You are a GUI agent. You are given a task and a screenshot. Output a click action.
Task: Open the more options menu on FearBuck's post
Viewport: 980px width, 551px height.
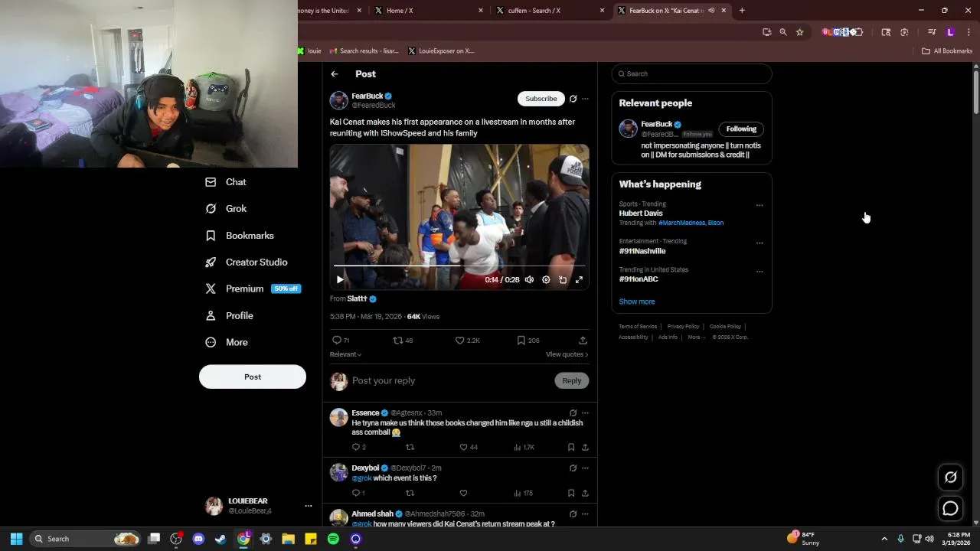click(585, 99)
